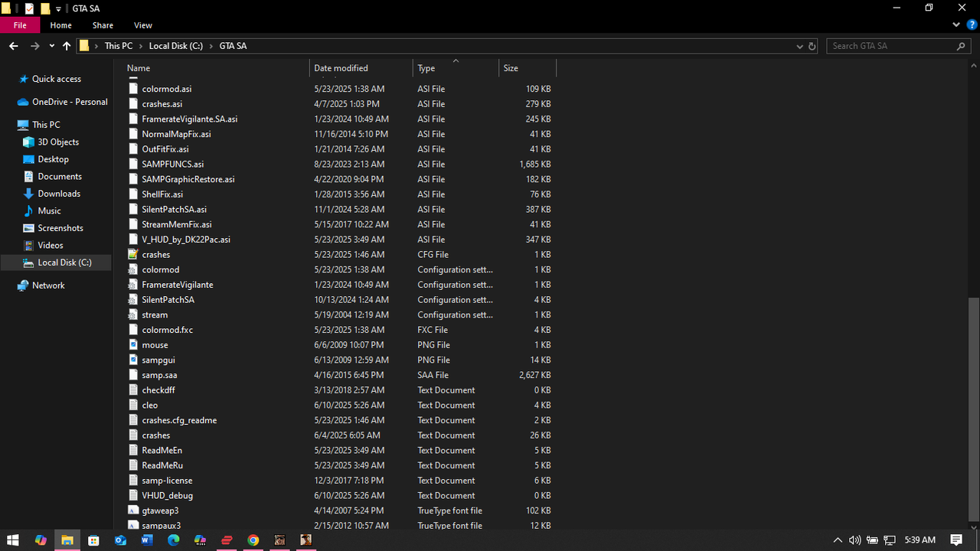Select Documents in navigation pane
The width and height of the screenshot is (980, 551).
pos(60,177)
